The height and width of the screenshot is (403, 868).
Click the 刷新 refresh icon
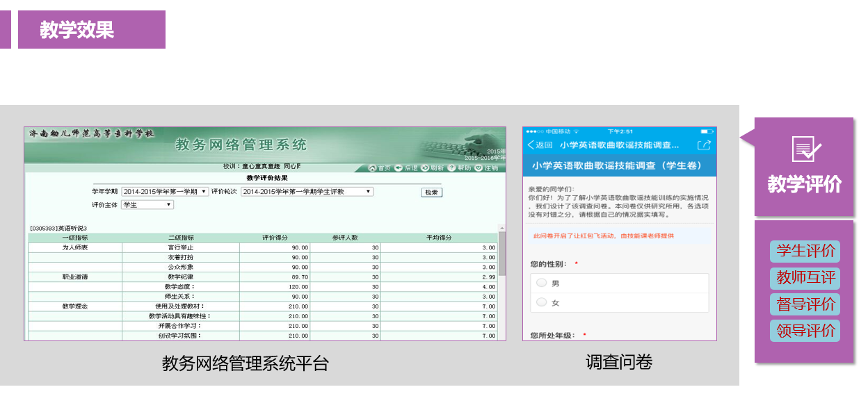click(425, 168)
